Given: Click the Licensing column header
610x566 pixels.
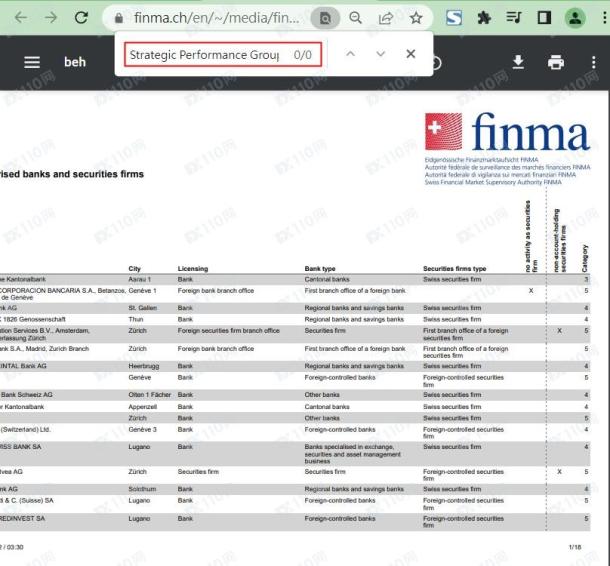Looking at the screenshot, I should (193, 269).
